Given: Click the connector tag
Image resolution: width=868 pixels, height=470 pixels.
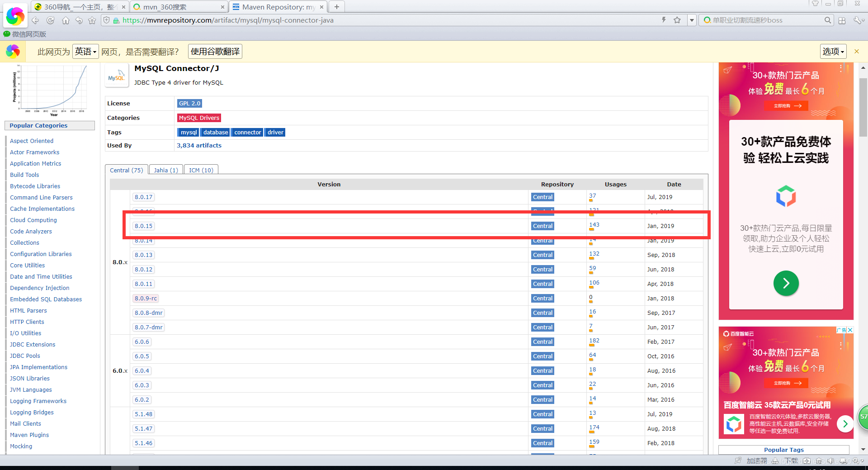Looking at the screenshot, I should [247, 133].
